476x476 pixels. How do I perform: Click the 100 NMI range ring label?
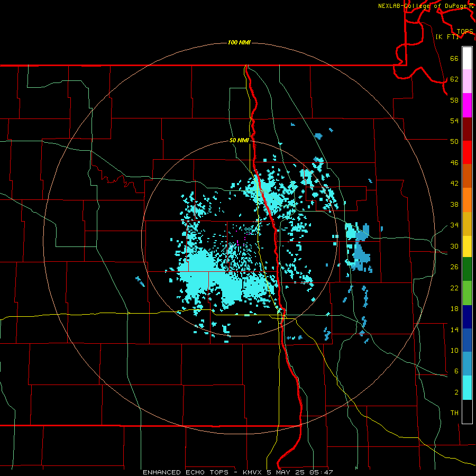click(x=239, y=42)
